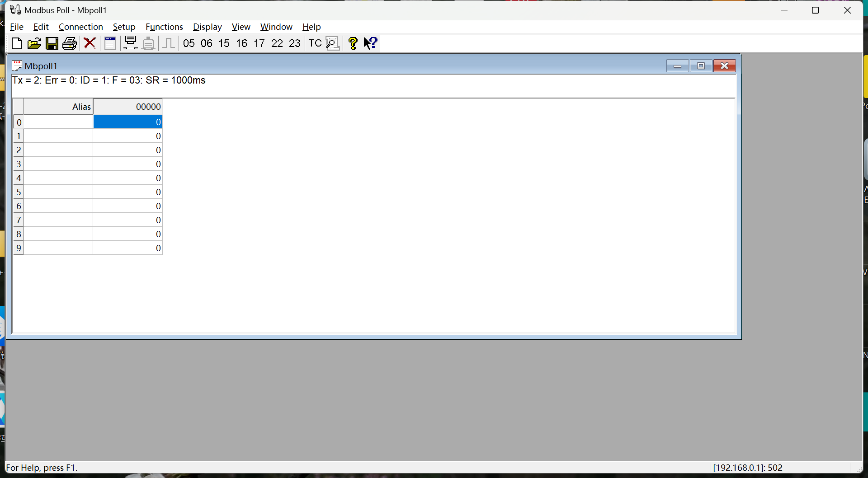Viewport: 868px width, 478px height.
Task: Select the value cell in row 3
Action: (128, 164)
